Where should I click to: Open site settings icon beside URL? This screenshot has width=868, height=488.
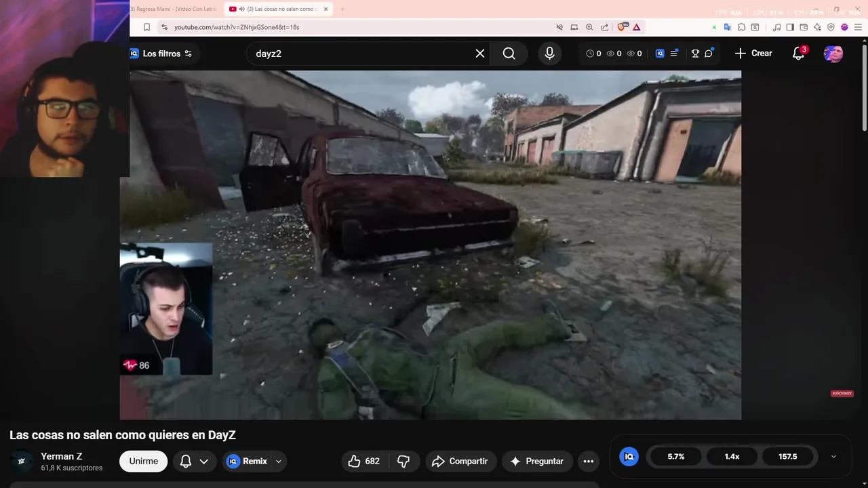tap(163, 27)
